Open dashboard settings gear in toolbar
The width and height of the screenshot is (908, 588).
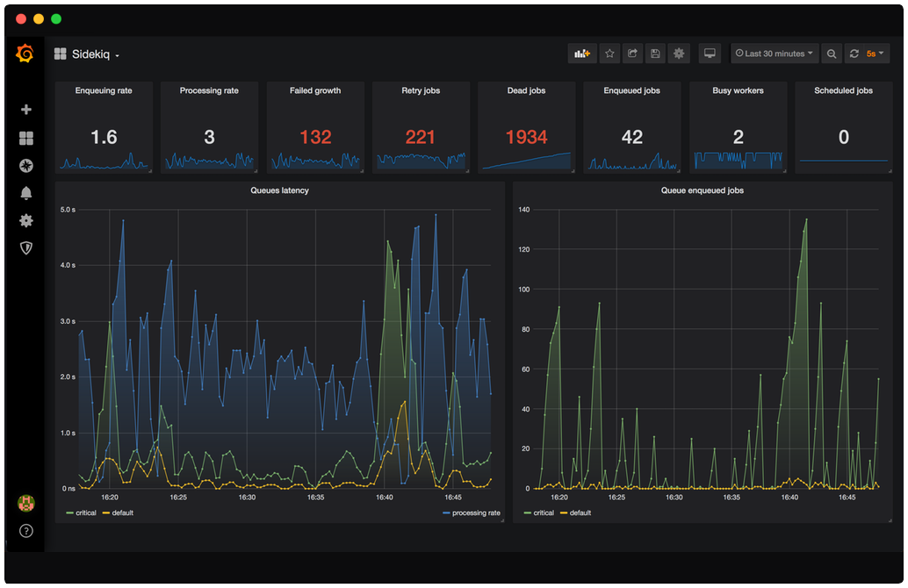click(x=679, y=54)
